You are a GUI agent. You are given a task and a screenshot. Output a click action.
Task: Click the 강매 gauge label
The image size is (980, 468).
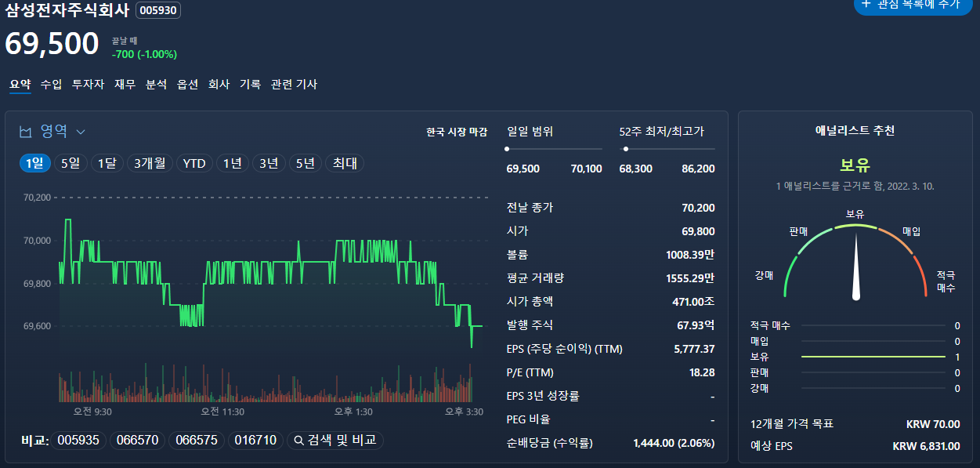764,275
